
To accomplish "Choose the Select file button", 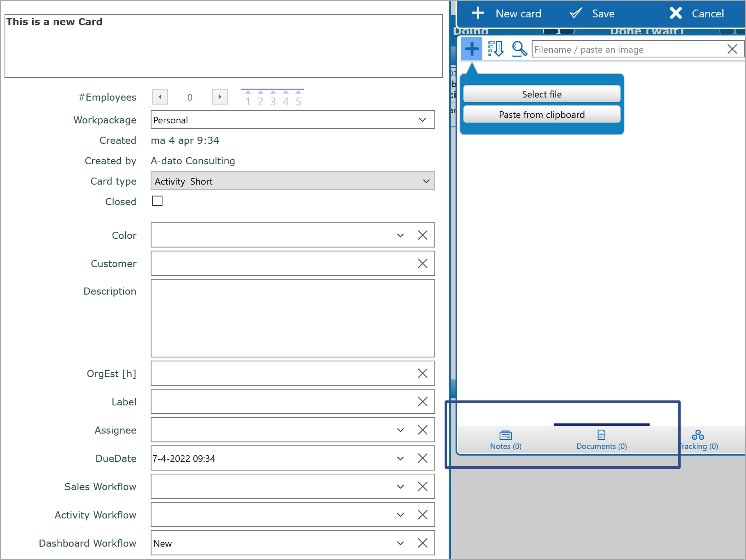I will (542, 94).
